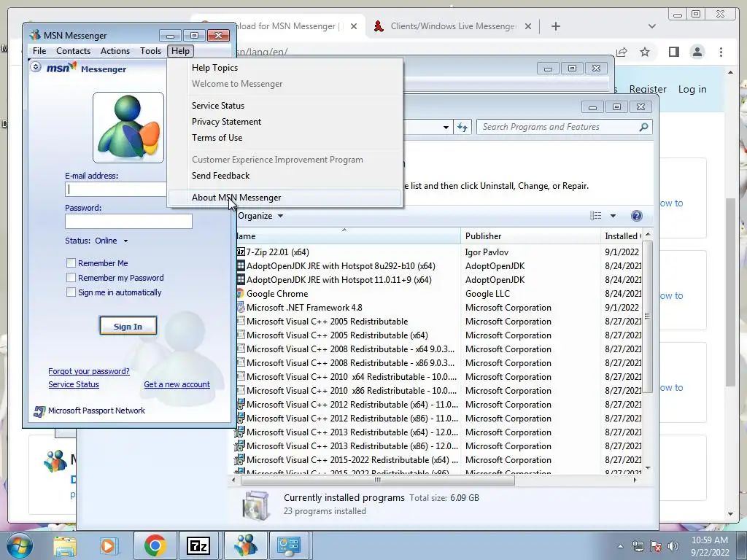This screenshot has width=747, height=560.
Task: Click Microsoft Passport Network icon
Action: pyautogui.click(x=39, y=411)
